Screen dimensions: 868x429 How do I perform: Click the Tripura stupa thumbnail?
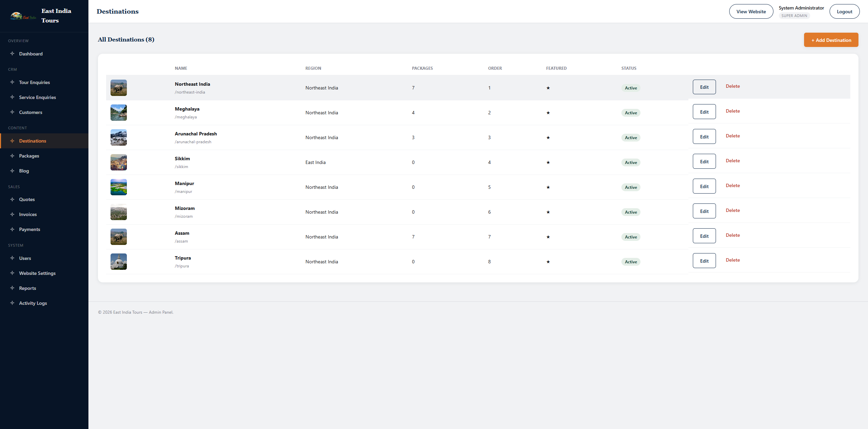119,262
